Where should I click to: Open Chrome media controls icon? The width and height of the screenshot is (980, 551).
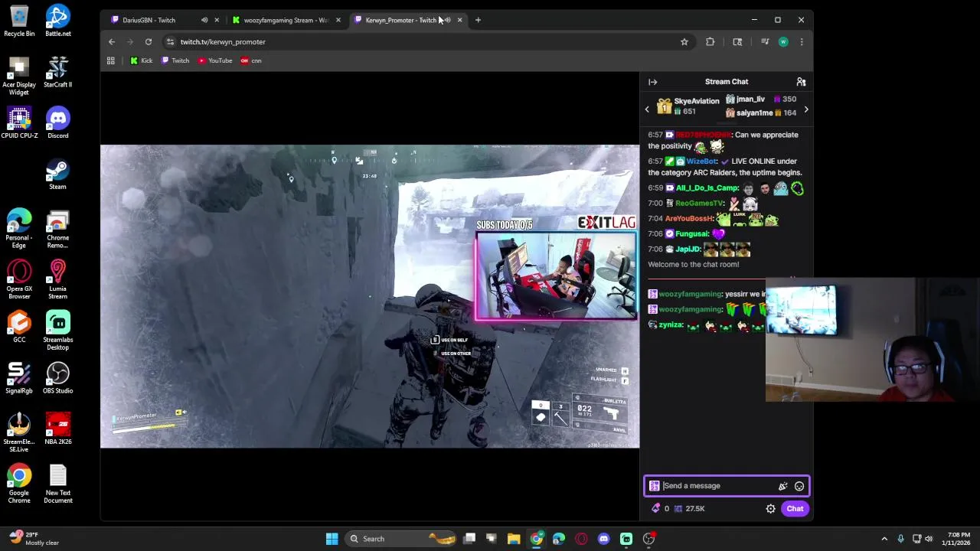(764, 42)
